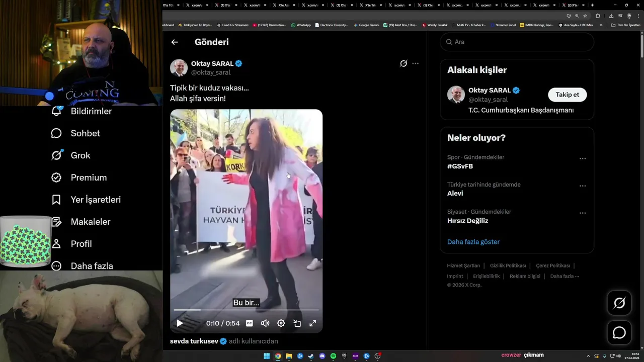Open a new browser tab

click(592, 5)
